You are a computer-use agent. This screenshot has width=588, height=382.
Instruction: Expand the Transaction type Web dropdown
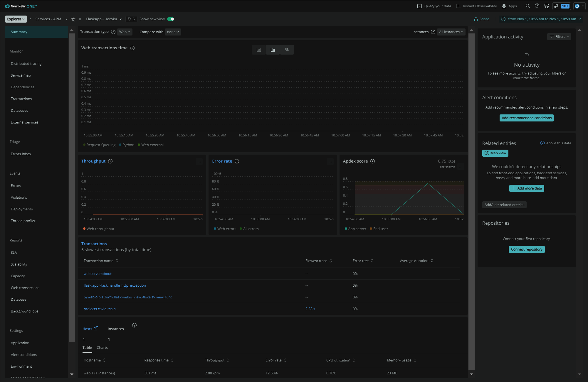click(x=124, y=32)
